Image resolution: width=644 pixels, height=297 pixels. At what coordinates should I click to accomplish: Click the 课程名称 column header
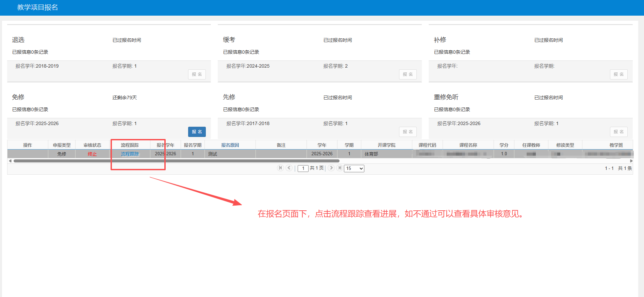point(468,145)
